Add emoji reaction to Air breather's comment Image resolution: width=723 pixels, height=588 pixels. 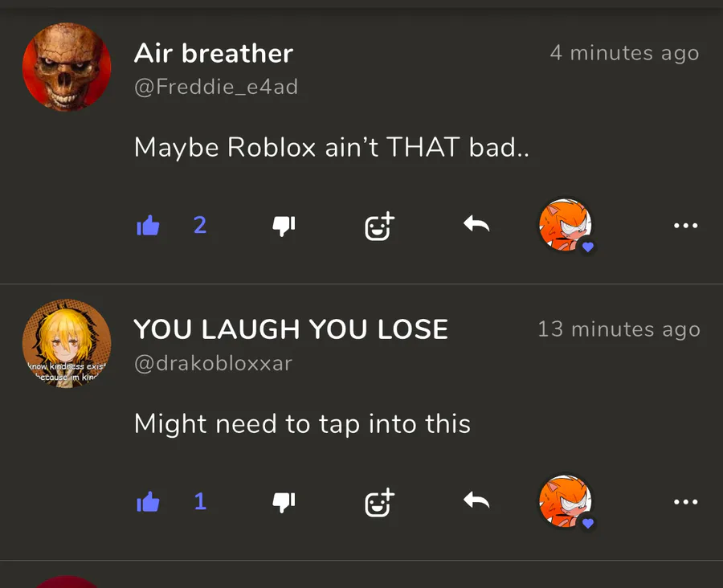pyautogui.click(x=379, y=226)
